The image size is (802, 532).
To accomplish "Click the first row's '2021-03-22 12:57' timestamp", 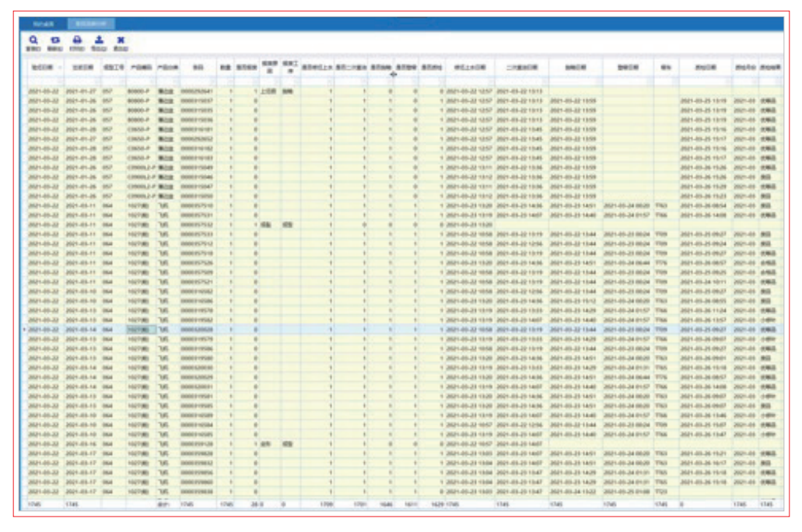I will click(x=469, y=92).
